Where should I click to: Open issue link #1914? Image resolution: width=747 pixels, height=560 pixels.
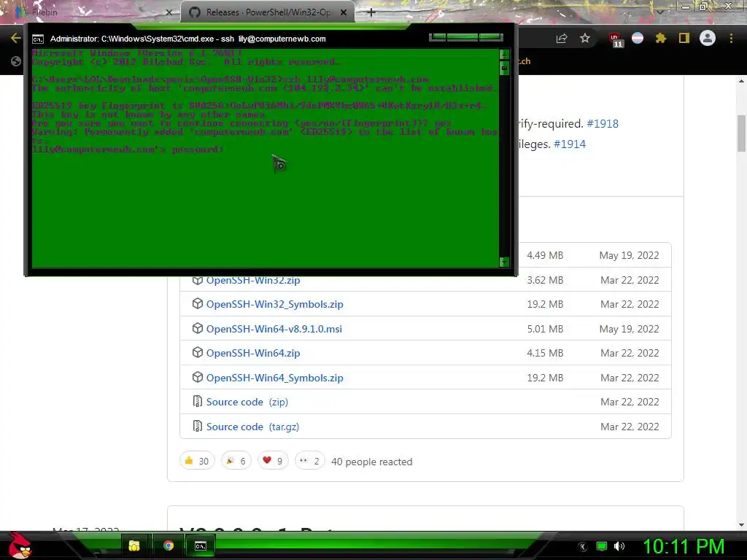pos(570,144)
